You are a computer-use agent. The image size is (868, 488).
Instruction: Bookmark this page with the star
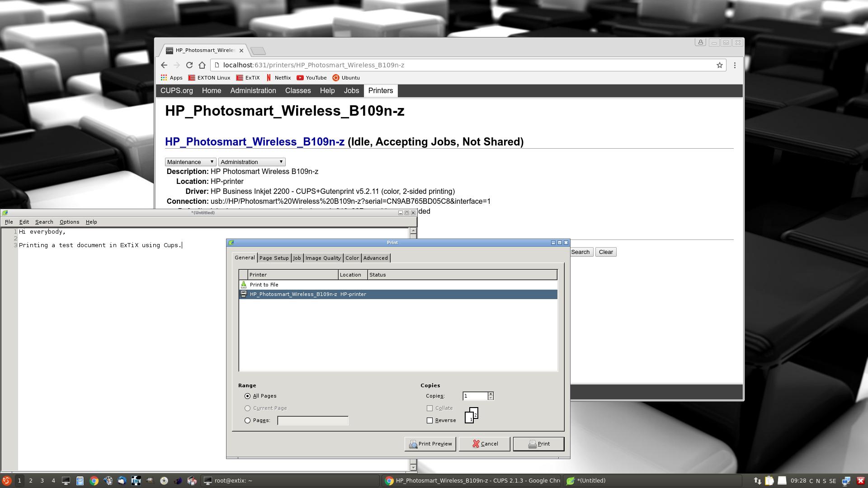719,65
